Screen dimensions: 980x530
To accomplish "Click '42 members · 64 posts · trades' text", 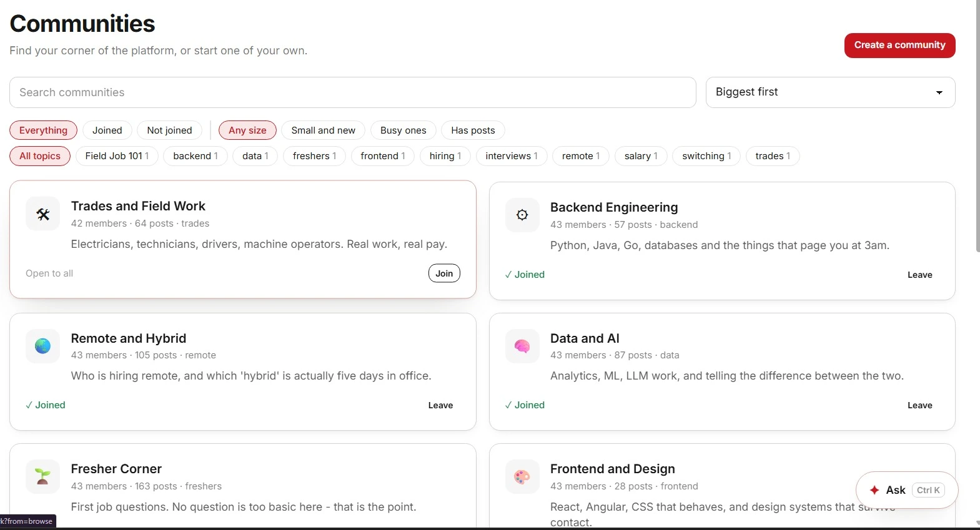I will [140, 223].
